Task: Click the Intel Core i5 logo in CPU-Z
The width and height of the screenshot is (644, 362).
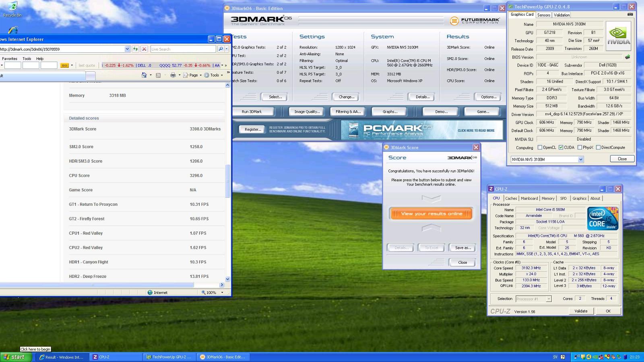Action: point(603,218)
